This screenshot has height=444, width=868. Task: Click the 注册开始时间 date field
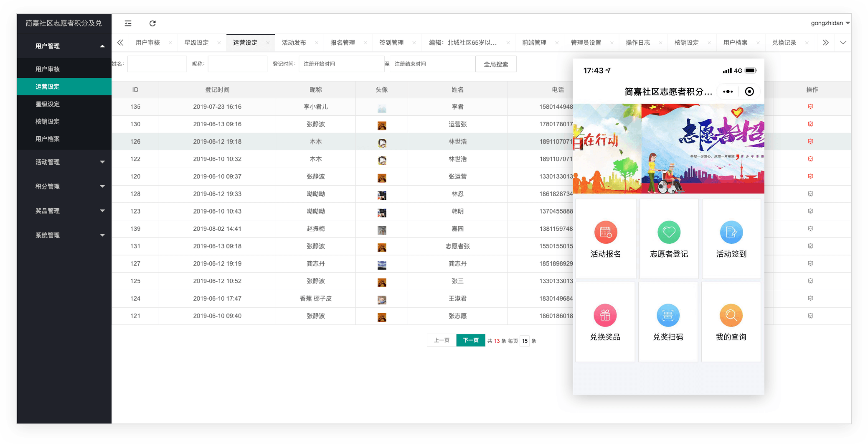tap(341, 64)
